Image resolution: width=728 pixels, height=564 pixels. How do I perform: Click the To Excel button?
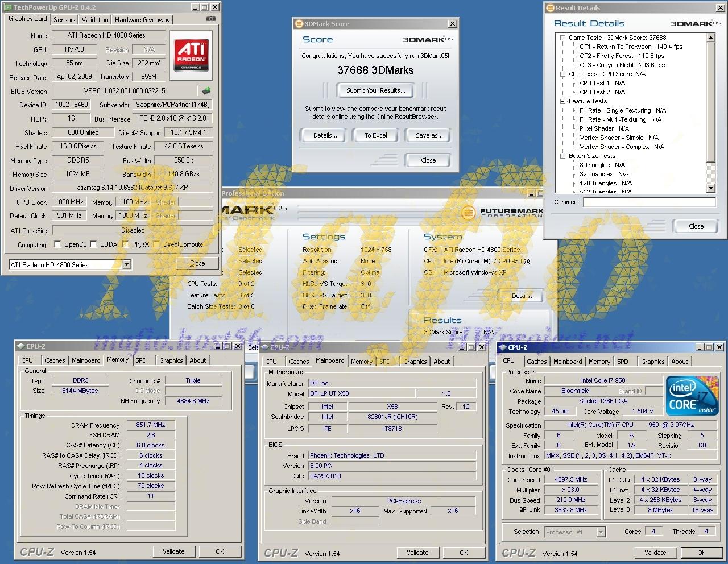coord(376,135)
